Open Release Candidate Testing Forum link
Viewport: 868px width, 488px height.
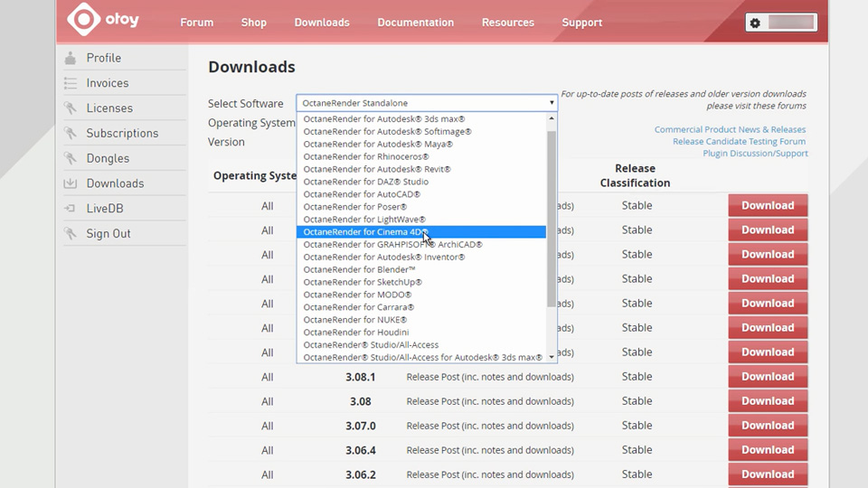739,142
